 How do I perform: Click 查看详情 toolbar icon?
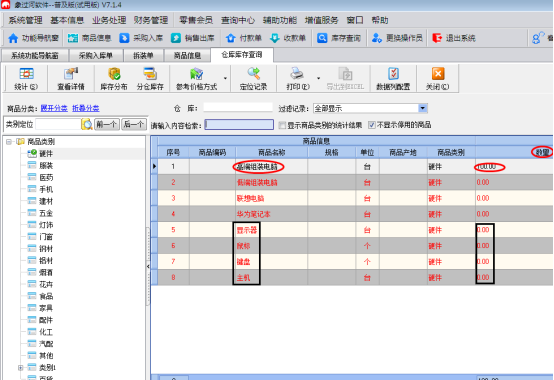pyautogui.click(x=71, y=74)
